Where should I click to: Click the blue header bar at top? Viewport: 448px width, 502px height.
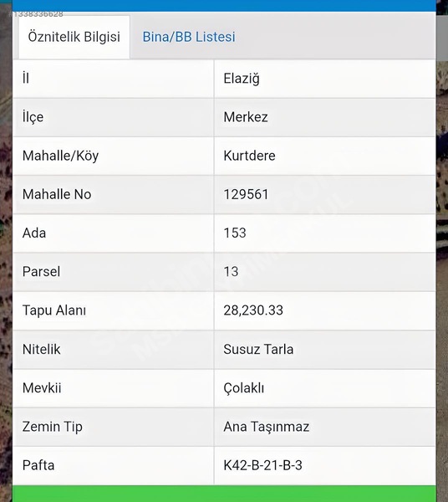(x=224, y=6)
